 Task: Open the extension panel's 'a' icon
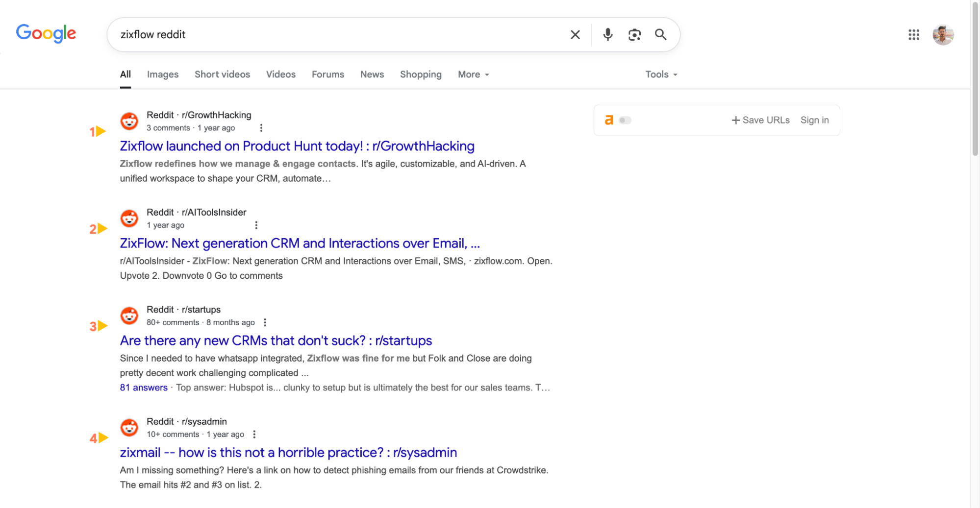pos(608,120)
